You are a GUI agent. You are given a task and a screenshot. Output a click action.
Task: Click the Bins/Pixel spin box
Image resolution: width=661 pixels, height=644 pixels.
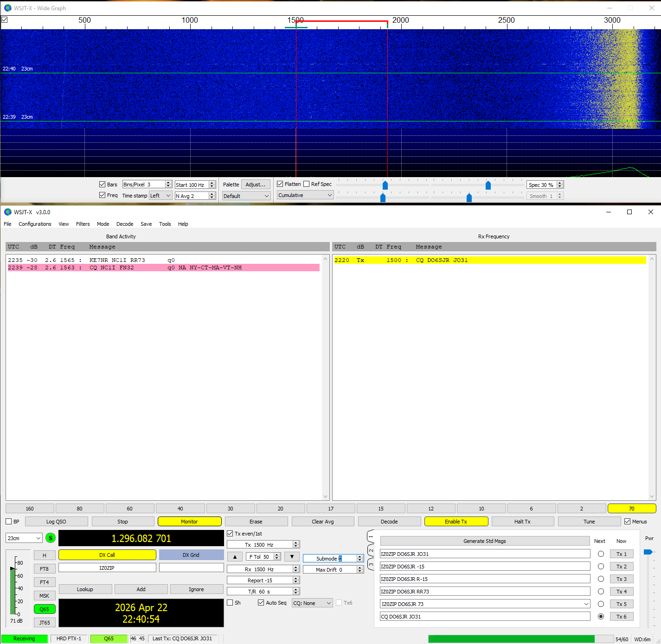tap(147, 185)
